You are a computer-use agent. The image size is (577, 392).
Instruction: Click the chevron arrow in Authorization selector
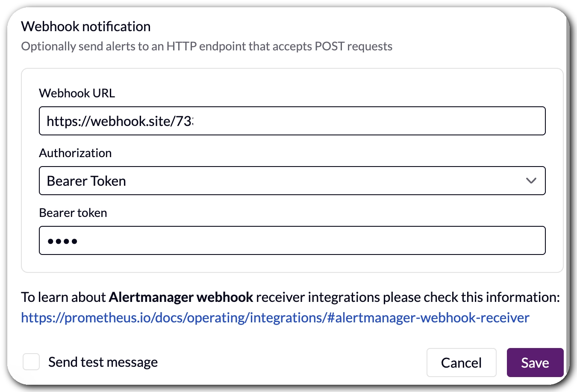[531, 181]
